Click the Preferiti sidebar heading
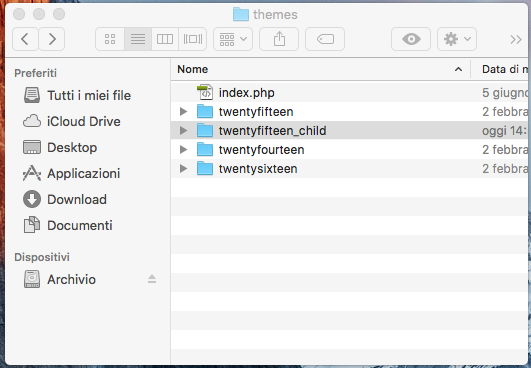This screenshot has height=368, width=531. (36, 73)
